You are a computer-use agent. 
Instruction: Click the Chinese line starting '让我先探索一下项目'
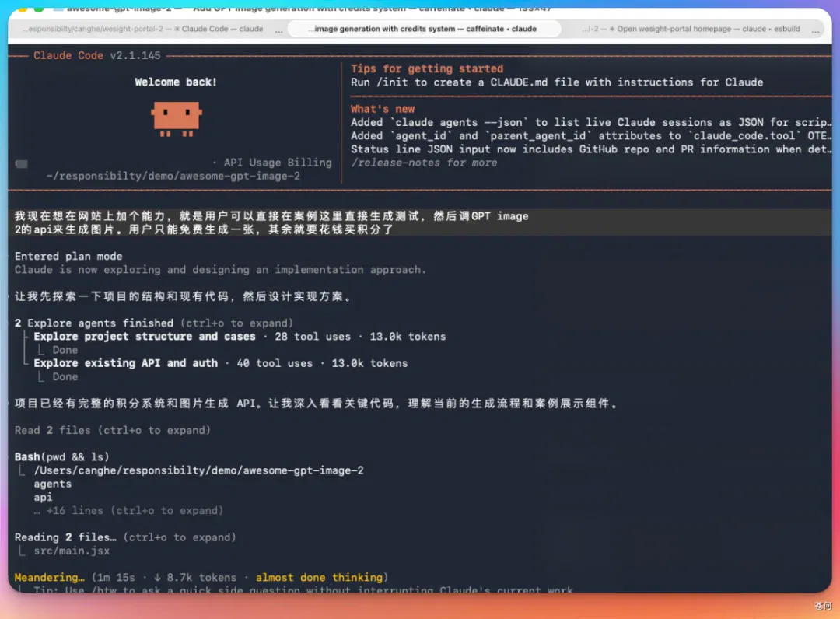tap(184, 296)
